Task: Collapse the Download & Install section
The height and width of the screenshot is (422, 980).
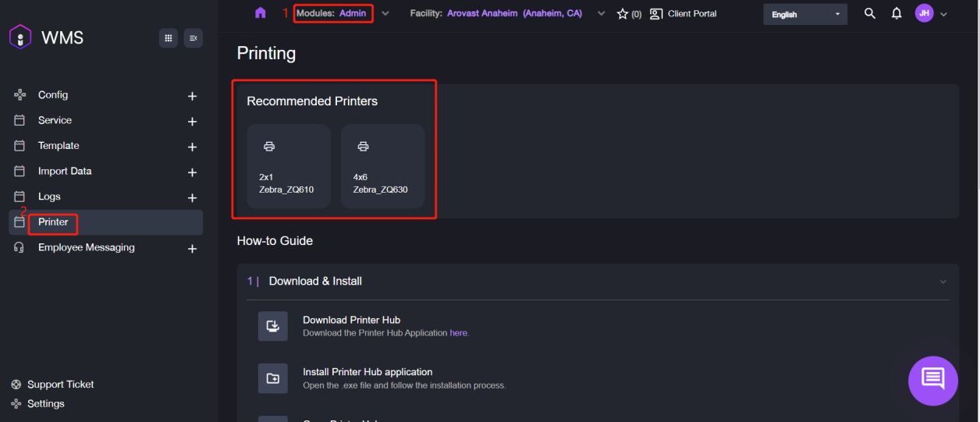Action: [943, 282]
